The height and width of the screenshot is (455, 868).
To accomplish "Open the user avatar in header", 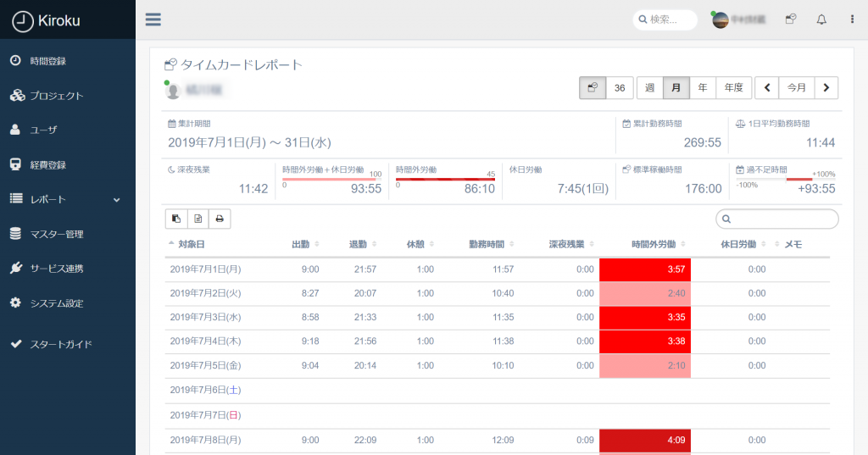I will tap(720, 20).
